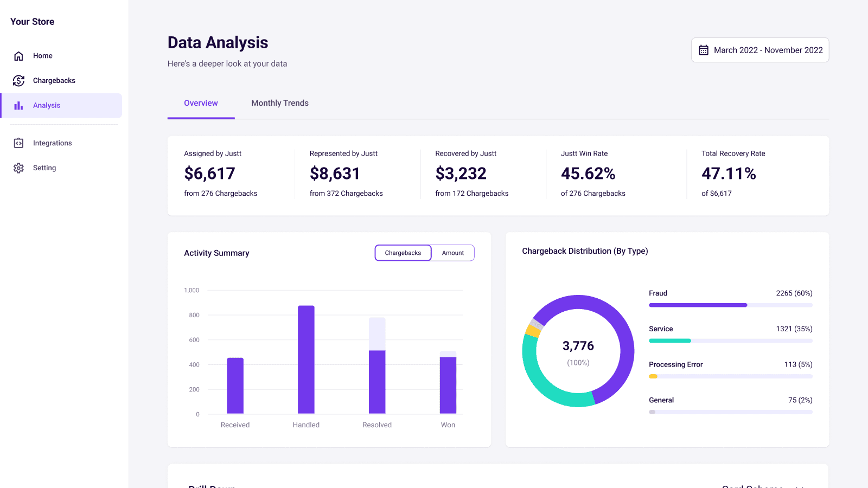Click the Chargebacks dollar-cycle icon
The image size is (868, 488).
pos(18,81)
